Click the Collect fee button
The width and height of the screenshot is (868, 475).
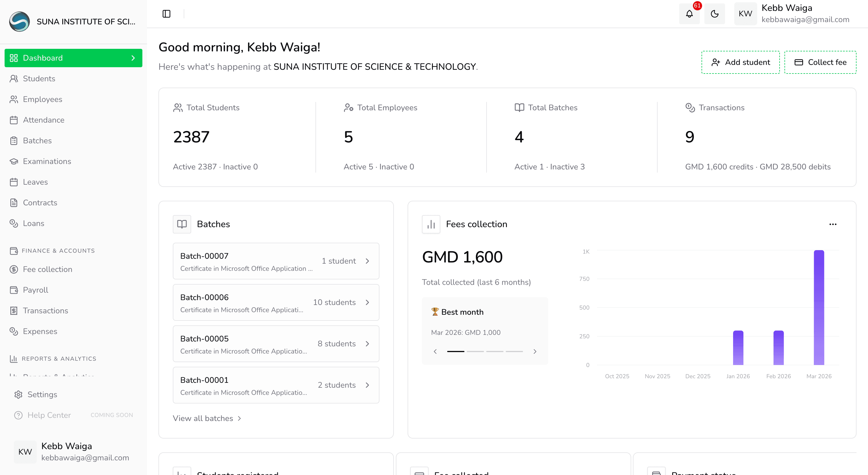click(x=820, y=62)
